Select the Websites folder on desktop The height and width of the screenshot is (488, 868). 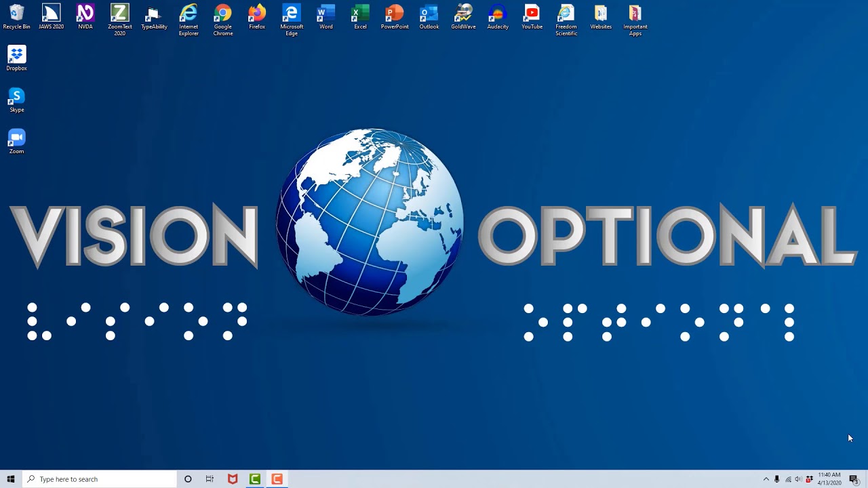pos(601,18)
